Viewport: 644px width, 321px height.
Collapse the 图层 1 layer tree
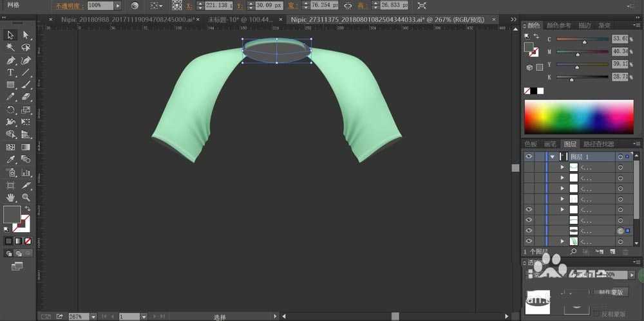pyautogui.click(x=552, y=156)
